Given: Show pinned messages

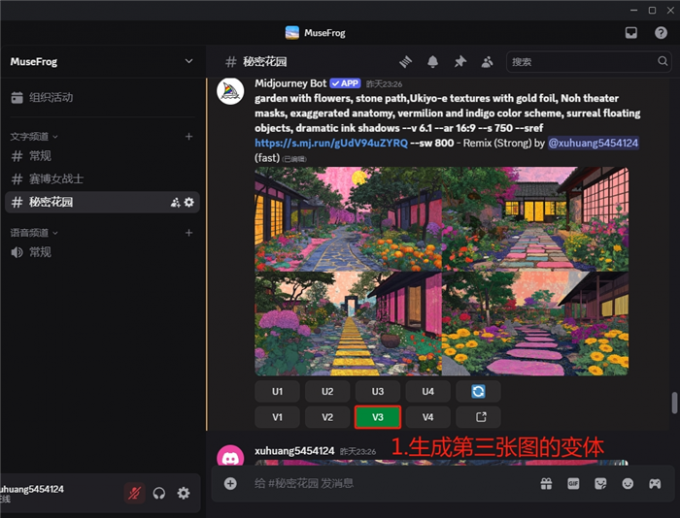Looking at the screenshot, I should 460,62.
